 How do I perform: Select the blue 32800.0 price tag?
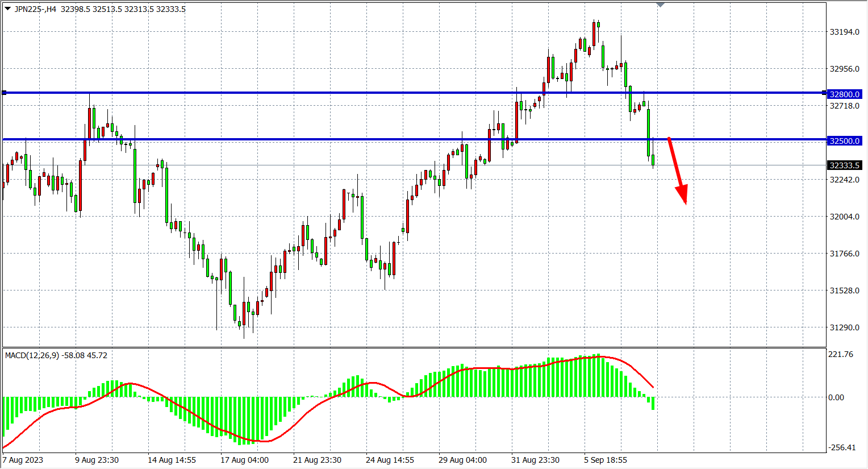click(x=845, y=94)
